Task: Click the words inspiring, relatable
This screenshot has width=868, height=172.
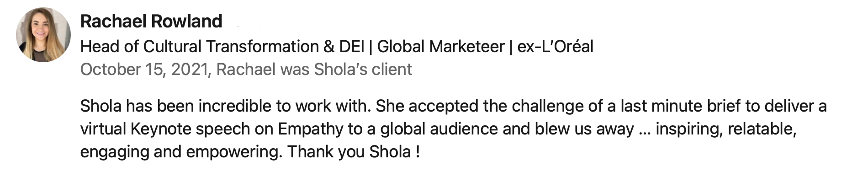Action: [x=726, y=129]
